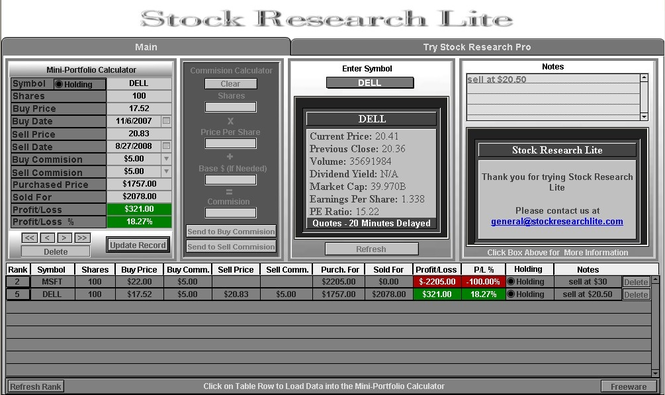
Task: Delete the DELL table row
Action: pyautogui.click(x=636, y=294)
